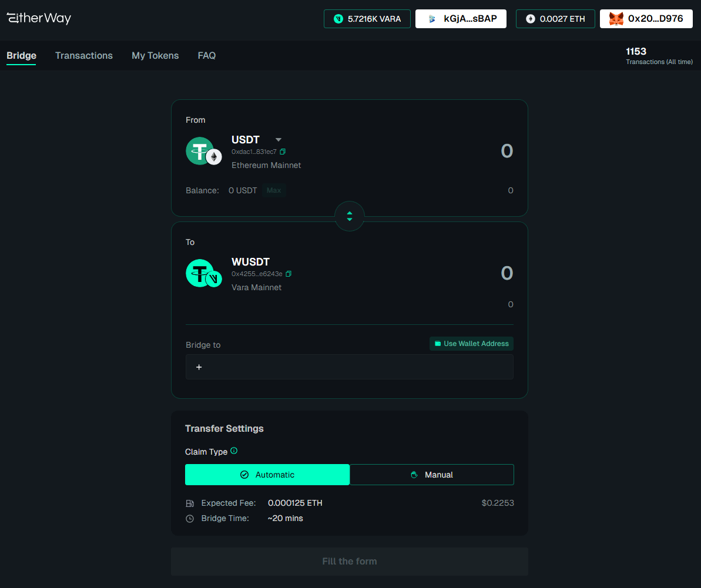701x588 pixels.
Task: Click the 0 USDT balance text
Action: (x=243, y=190)
